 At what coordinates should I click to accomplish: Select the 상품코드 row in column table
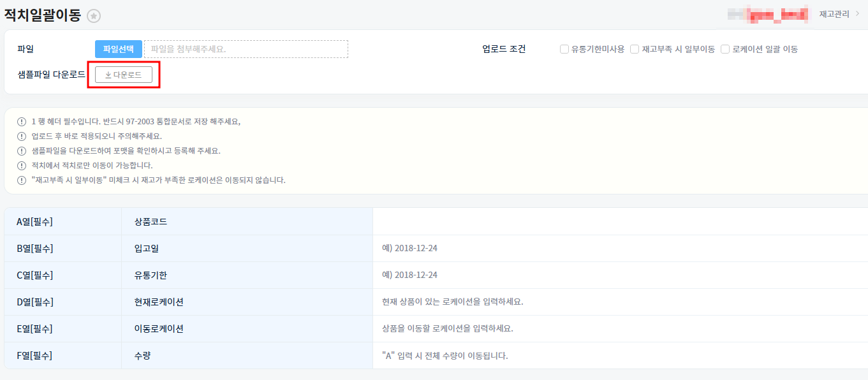coord(151,222)
